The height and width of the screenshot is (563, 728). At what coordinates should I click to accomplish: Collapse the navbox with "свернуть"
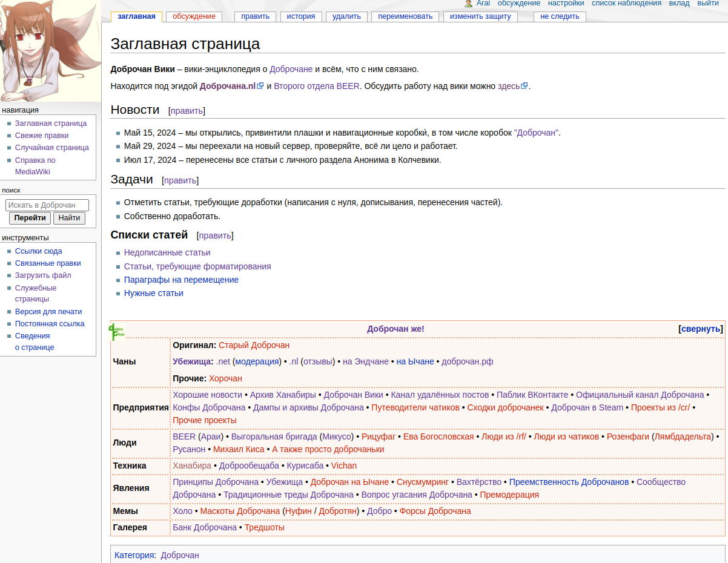701,329
